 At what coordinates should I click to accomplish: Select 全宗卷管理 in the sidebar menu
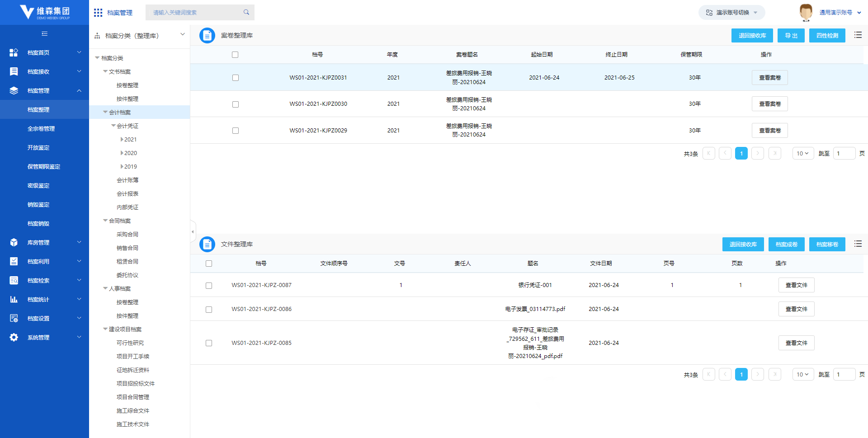point(41,129)
